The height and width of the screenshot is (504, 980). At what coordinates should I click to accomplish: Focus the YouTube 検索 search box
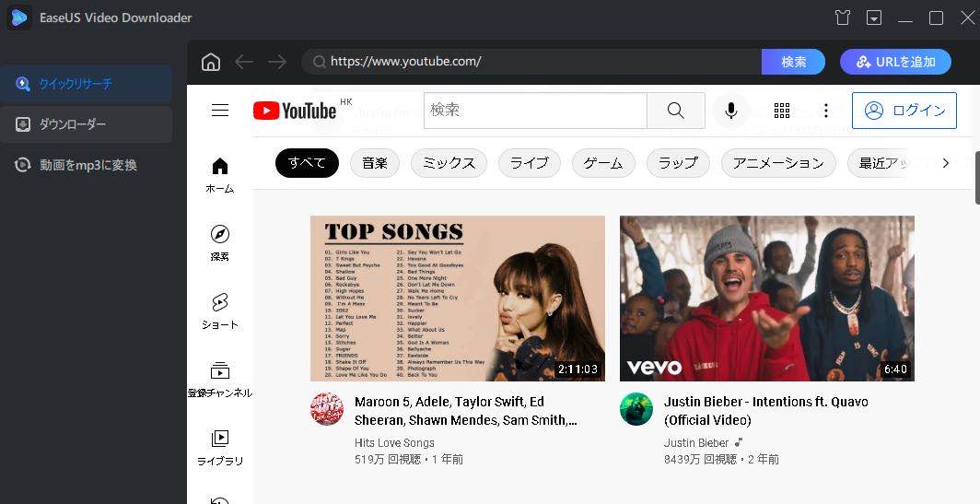pyautogui.click(x=536, y=111)
